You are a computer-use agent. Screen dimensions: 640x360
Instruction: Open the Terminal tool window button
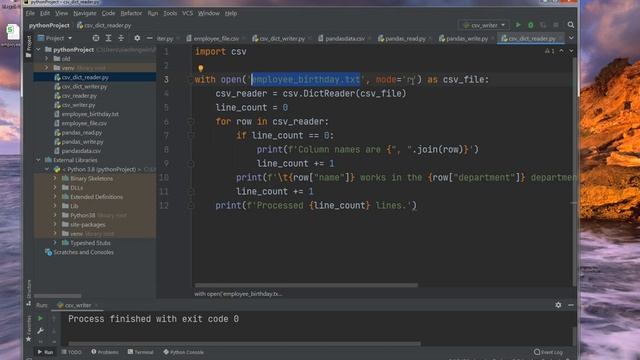click(140, 352)
